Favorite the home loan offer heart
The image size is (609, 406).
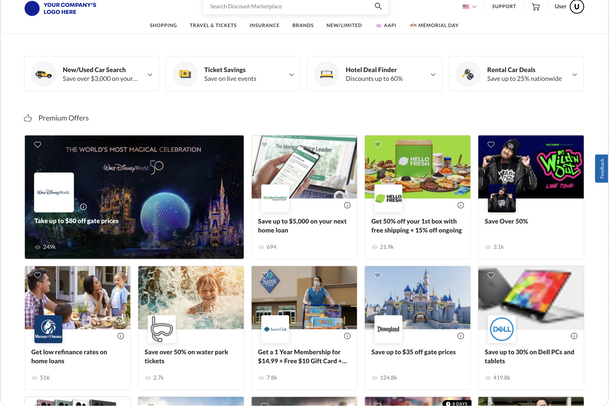tap(264, 145)
